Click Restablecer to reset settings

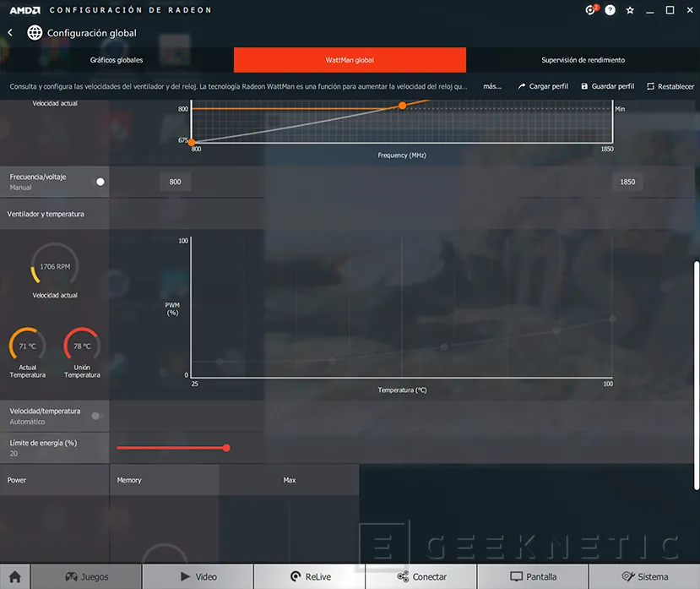tap(670, 86)
